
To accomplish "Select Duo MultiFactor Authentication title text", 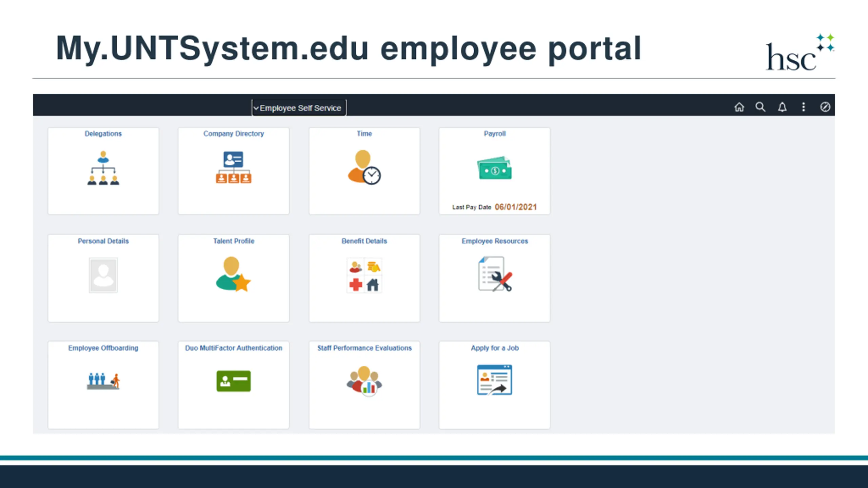I will (234, 348).
